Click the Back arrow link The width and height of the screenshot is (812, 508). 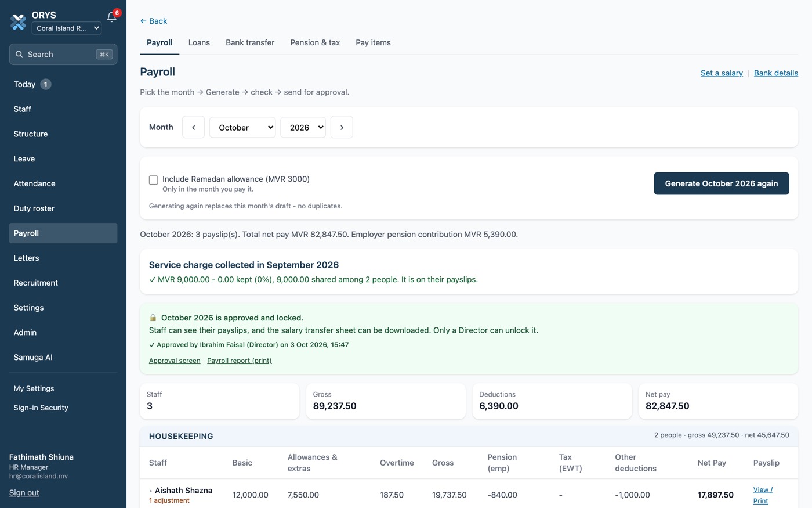[x=153, y=21]
